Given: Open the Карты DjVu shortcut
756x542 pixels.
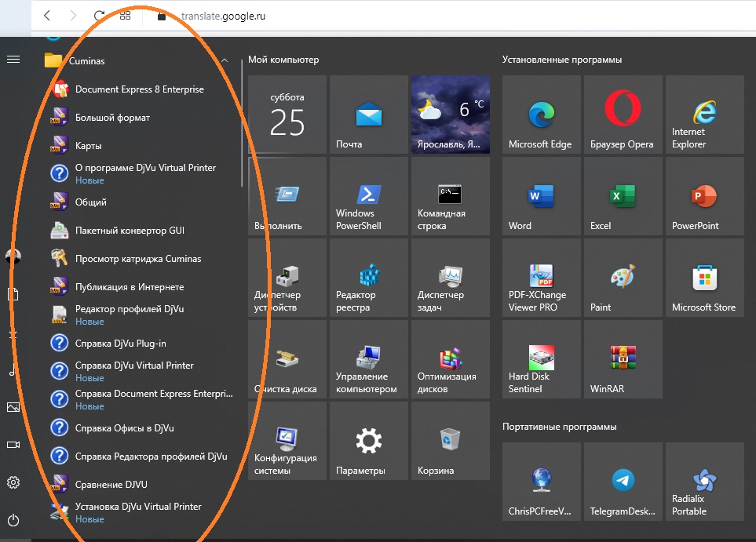Looking at the screenshot, I should click(140, 145).
